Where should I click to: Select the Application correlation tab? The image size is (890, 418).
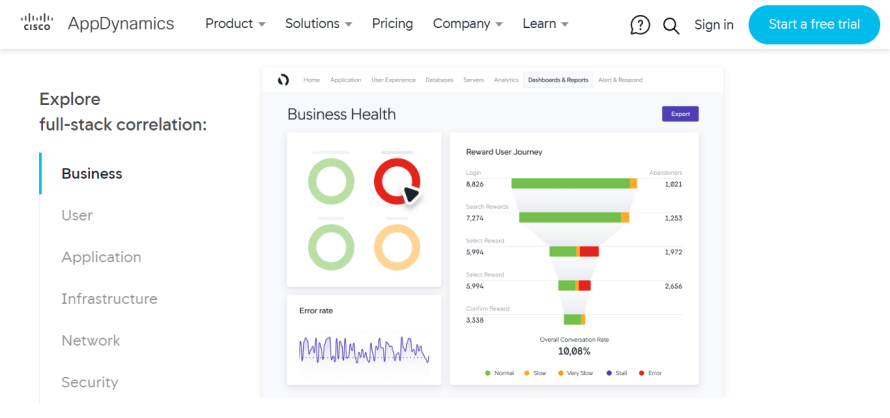point(102,257)
